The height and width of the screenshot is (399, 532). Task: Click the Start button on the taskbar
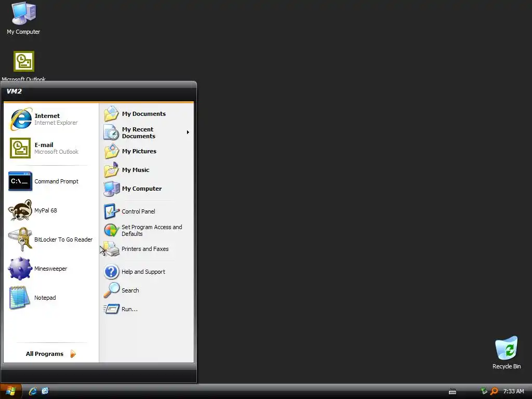click(11, 391)
